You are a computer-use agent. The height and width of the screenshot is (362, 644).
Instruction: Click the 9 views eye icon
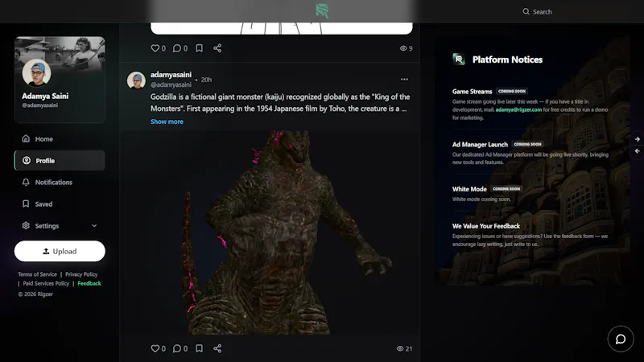point(403,48)
